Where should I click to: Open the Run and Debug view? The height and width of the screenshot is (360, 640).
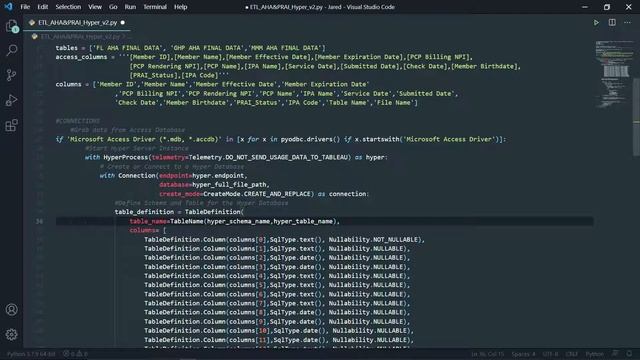pos(11,100)
